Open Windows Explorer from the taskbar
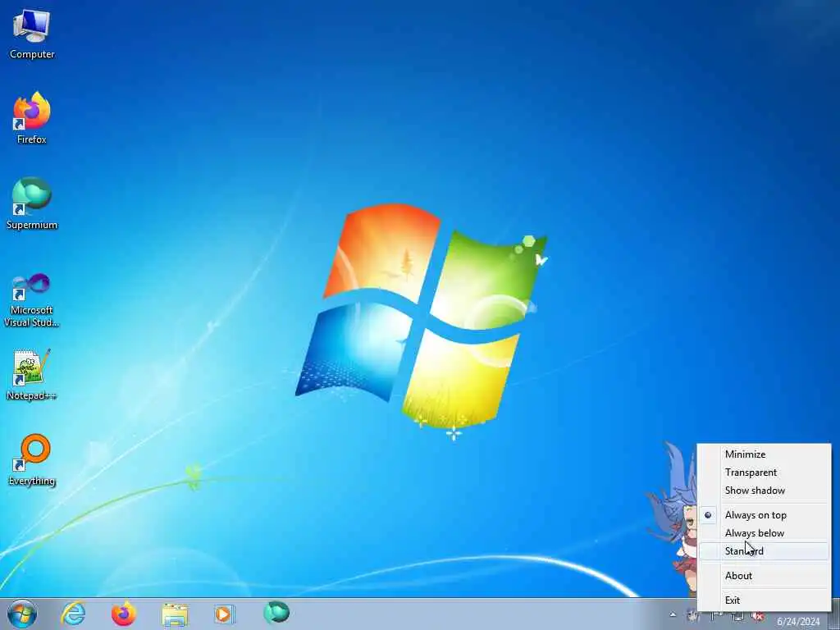Viewport: 840px width, 630px height. (x=175, y=614)
